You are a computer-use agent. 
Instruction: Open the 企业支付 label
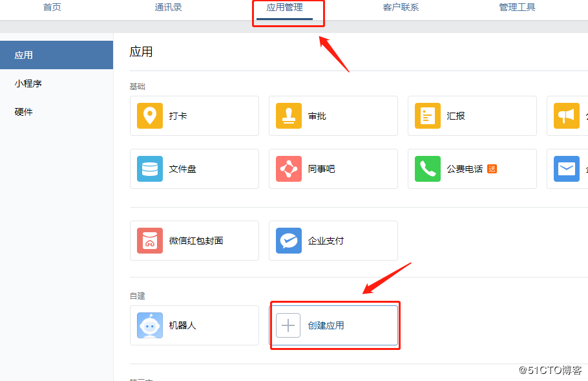(326, 241)
